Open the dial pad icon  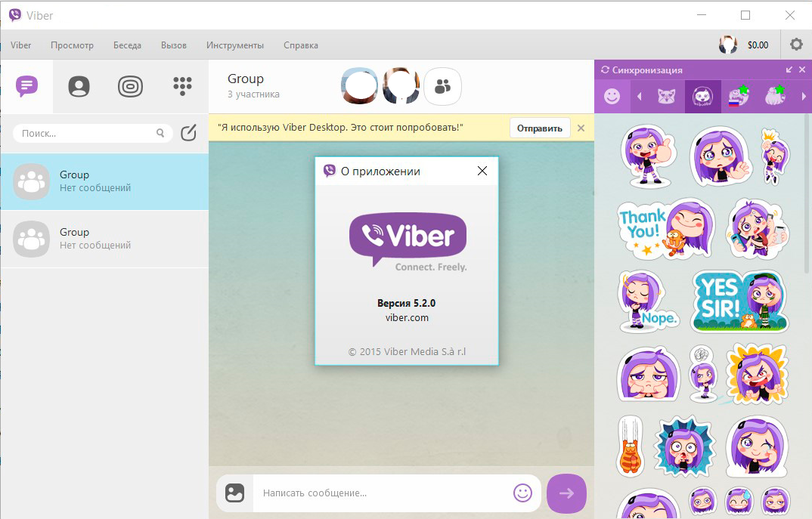coord(182,86)
